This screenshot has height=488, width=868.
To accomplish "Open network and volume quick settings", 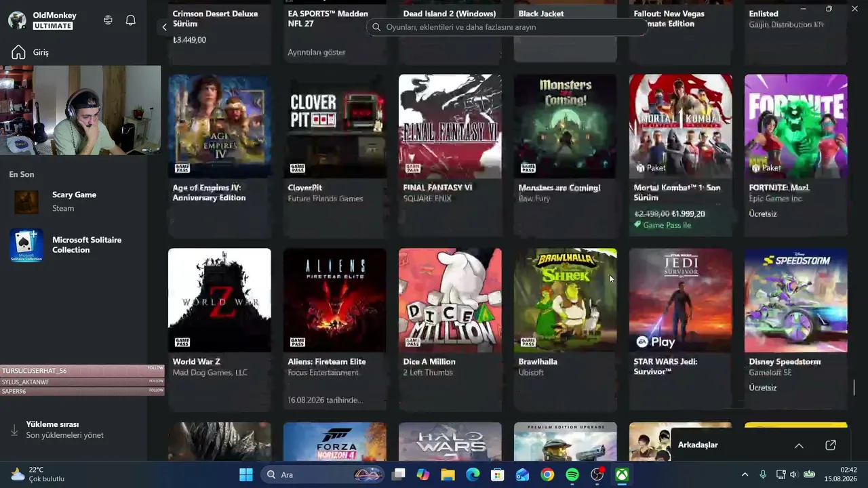I will click(795, 474).
